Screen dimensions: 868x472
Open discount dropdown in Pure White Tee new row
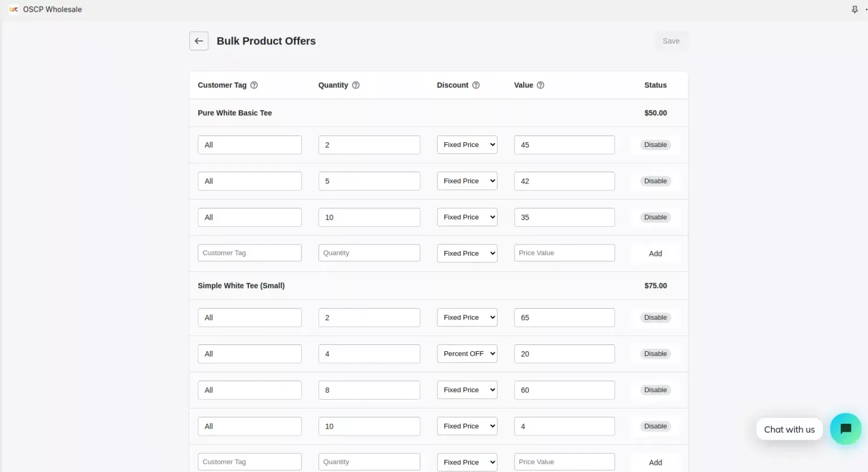pyautogui.click(x=467, y=253)
